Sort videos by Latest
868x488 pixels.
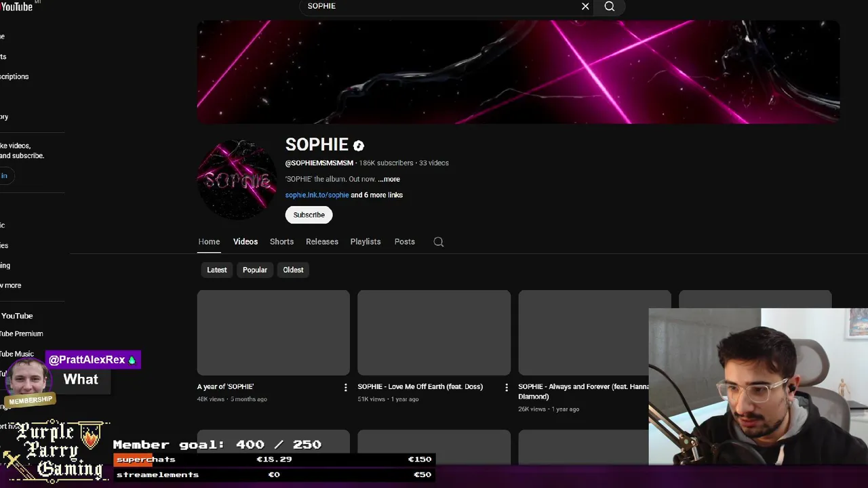click(217, 270)
